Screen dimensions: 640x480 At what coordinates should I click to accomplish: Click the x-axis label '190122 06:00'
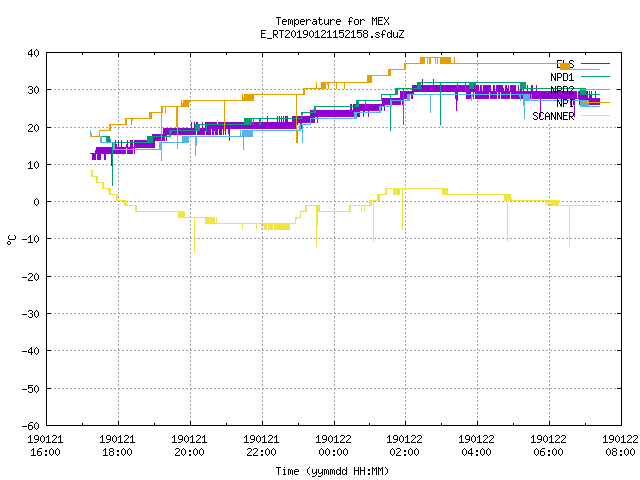(549, 446)
